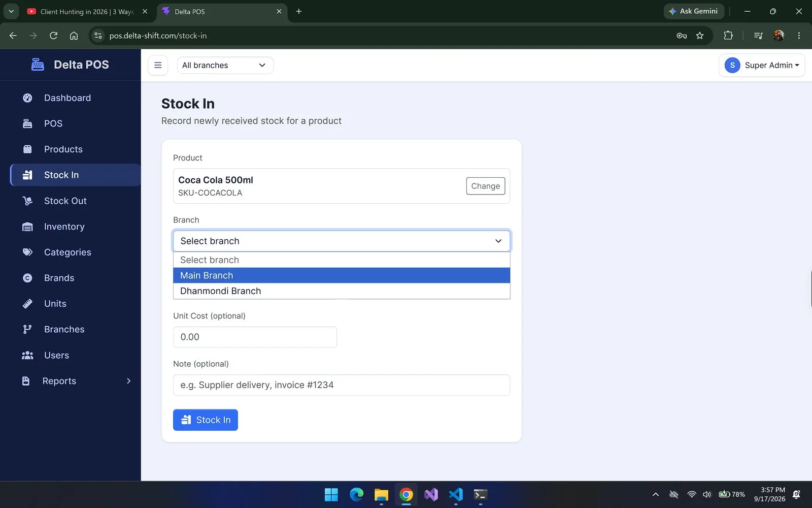Click the Categories tags icon
Screen dimensions: 812x508
tap(27, 252)
